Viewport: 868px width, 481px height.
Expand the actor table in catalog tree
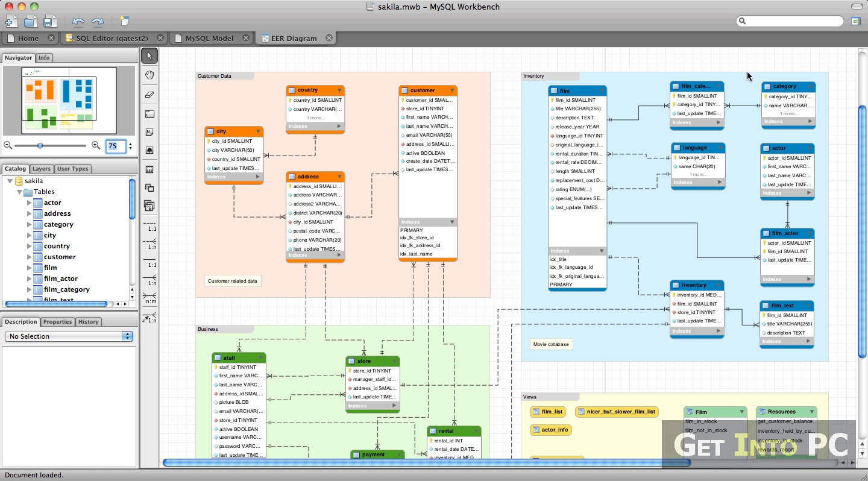point(29,203)
